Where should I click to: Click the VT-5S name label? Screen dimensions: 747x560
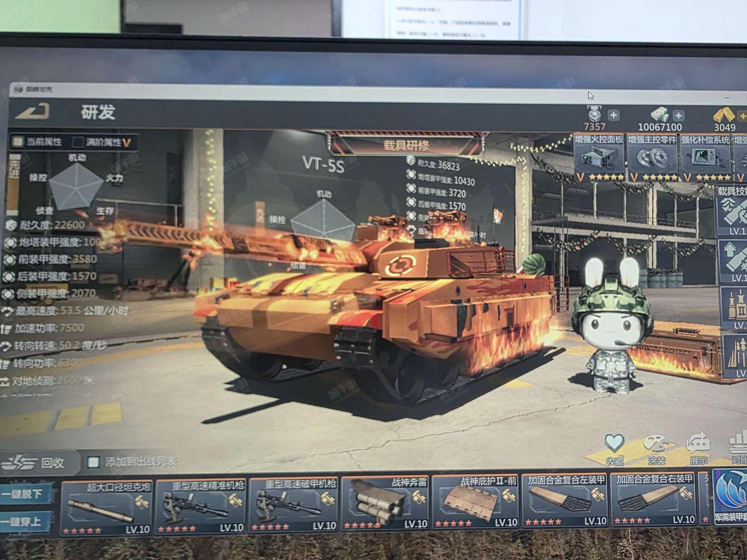[323, 164]
